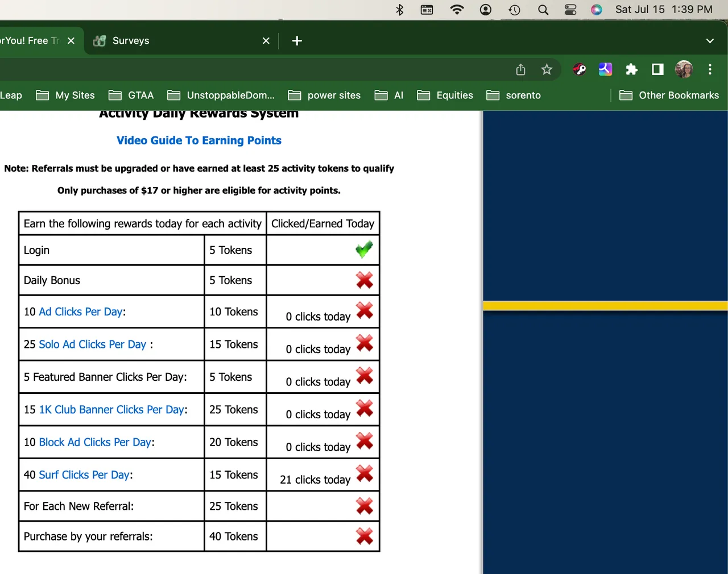Click red X in 1K Club Banner Clicks row
The height and width of the screenshot is (574, 728).
point(365,408)
